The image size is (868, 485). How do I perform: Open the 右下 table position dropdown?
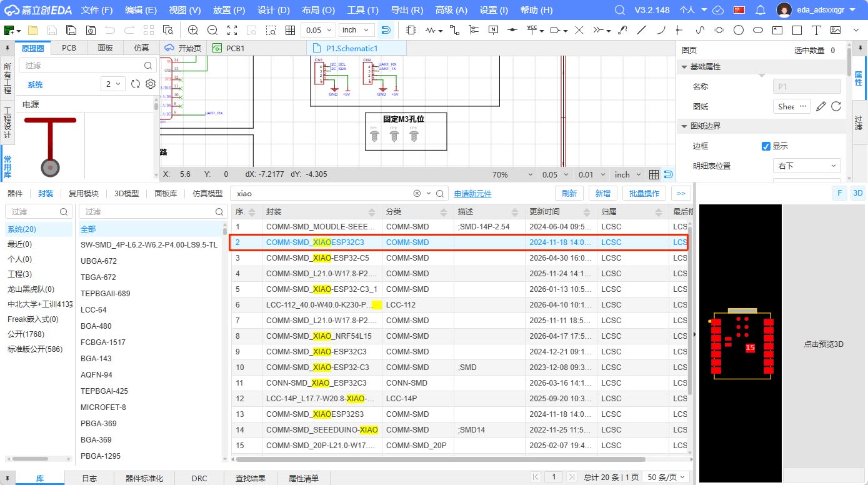click(x=807, y=166)
